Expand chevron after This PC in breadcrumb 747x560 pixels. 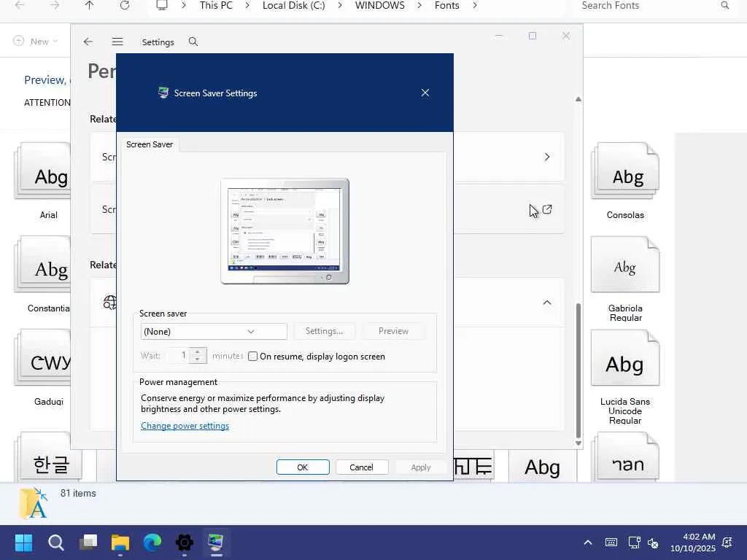pyautogui.click(x=247, y=6)
